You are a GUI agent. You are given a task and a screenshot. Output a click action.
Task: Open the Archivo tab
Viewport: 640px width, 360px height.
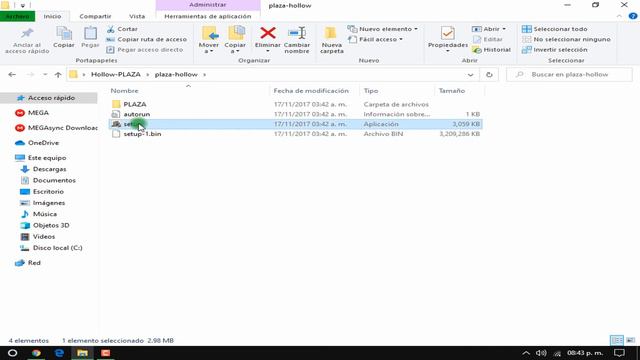[18, 16]
